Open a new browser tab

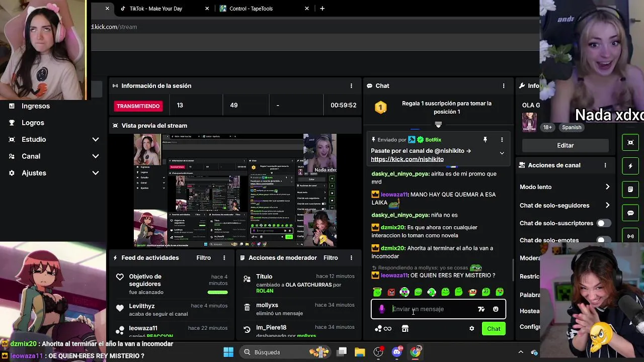point(322,9)
